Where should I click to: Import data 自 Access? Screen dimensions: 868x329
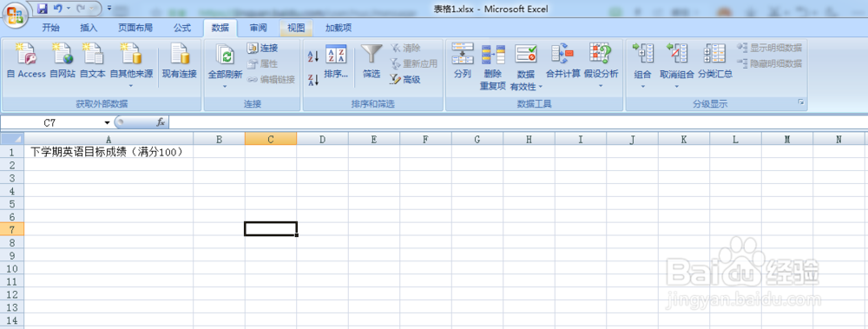(26, 62)
